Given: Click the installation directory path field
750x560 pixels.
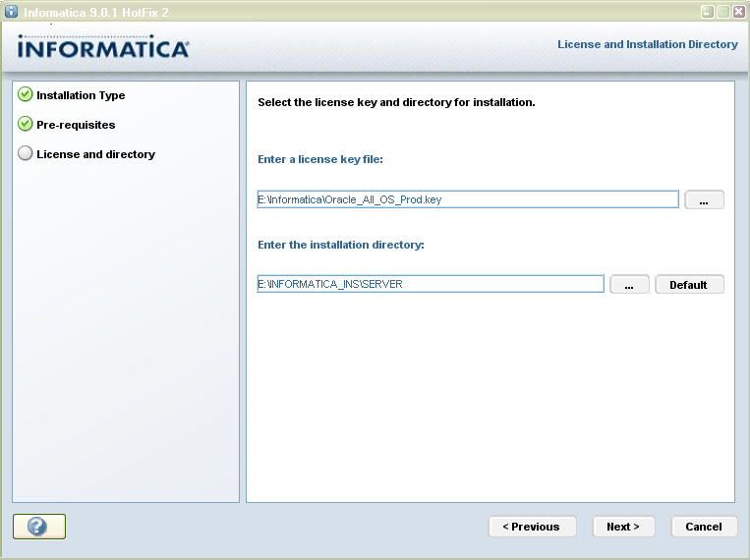Looking at the screenshot, I should 431,284.
